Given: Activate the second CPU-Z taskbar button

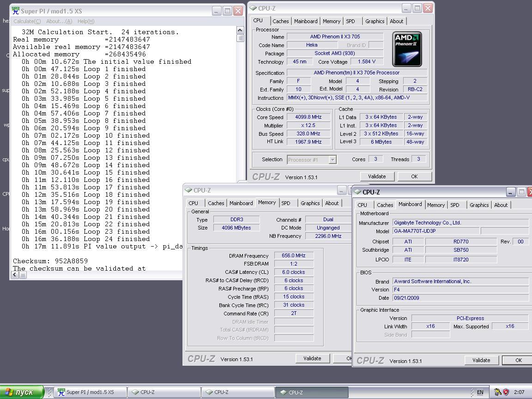Looking at the screenshot, I should (x=238, y=392).
